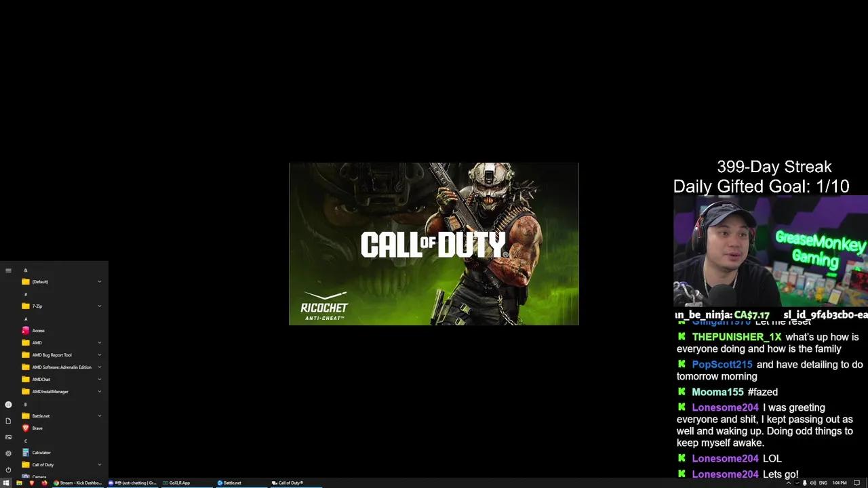Viewport: 868px width, 488px height.
Task: Expand the Call of Duty folder chevron
Action: [99, 465]
